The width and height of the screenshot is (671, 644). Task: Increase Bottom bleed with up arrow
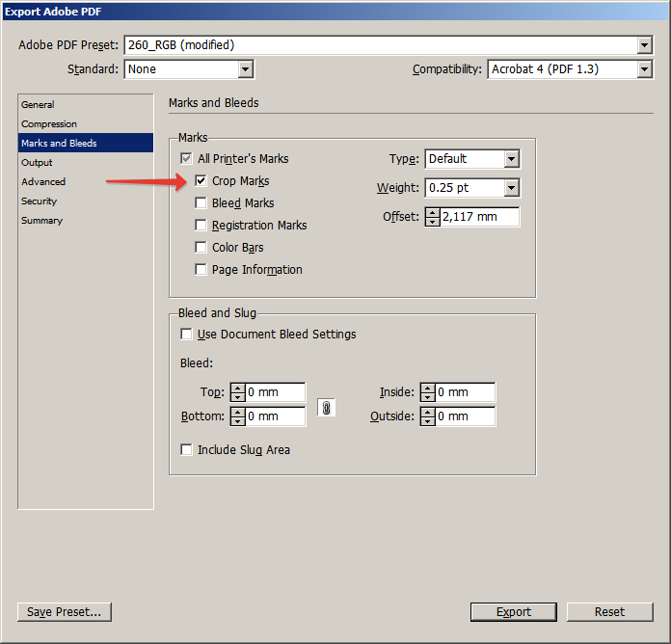coord(237,412)
